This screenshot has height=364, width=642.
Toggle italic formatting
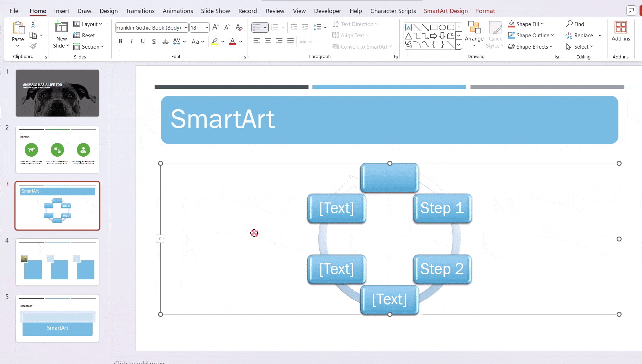(131, 41)
